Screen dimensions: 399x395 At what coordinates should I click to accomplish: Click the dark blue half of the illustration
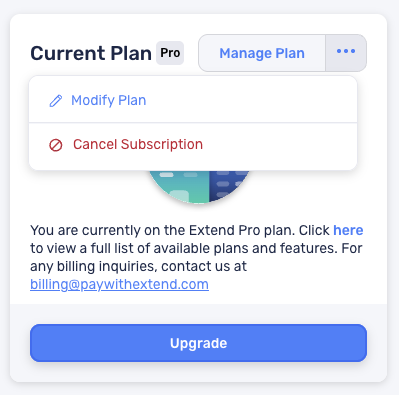tap(229, 185)
